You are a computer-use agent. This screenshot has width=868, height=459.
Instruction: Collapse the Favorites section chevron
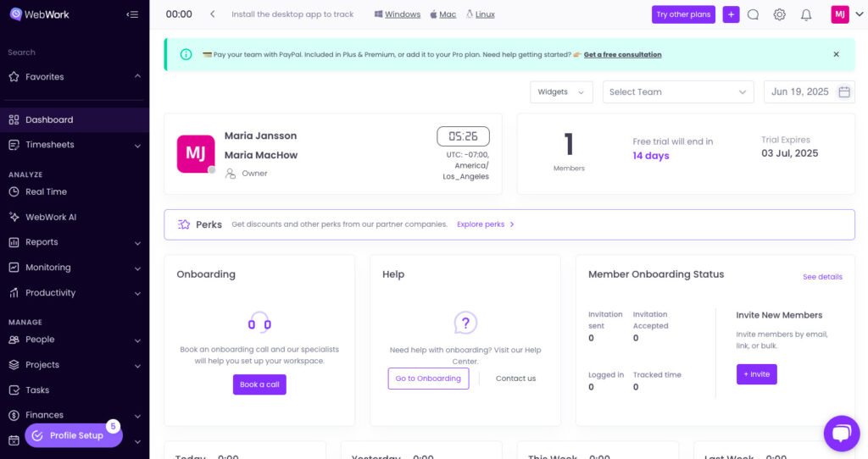137,76
